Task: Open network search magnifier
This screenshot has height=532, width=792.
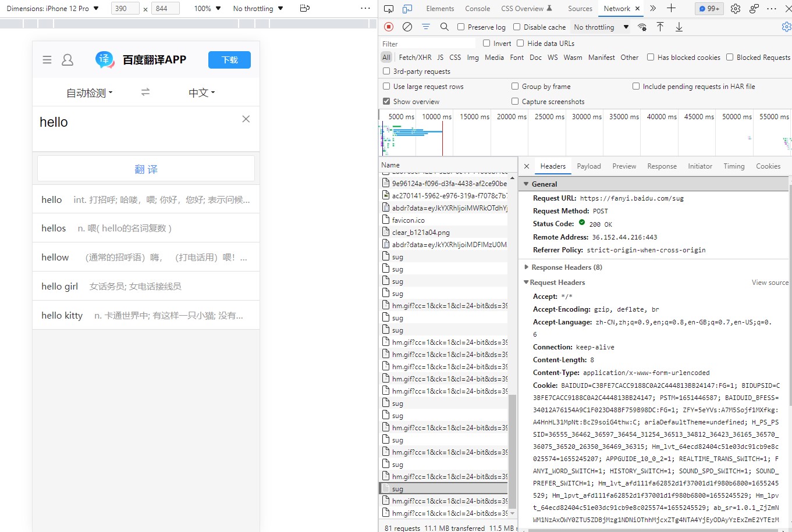Action: click(x=444, y=27)
